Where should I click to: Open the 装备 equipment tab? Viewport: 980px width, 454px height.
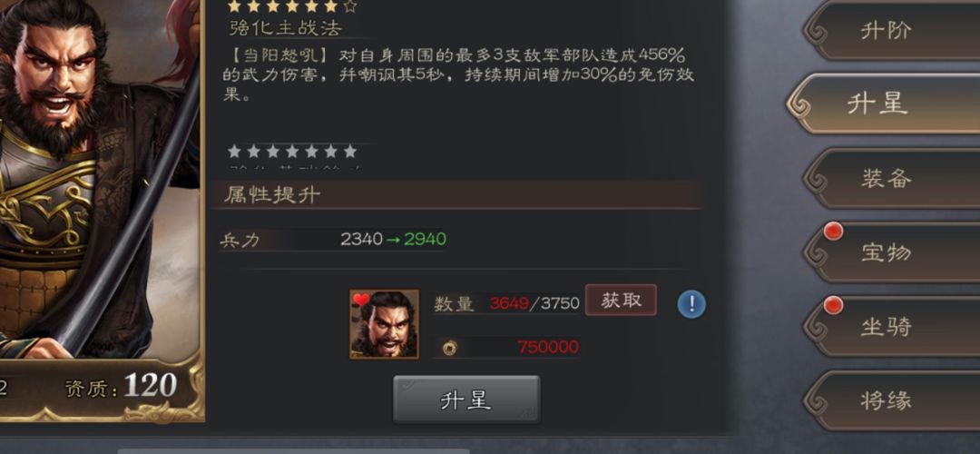891,179
